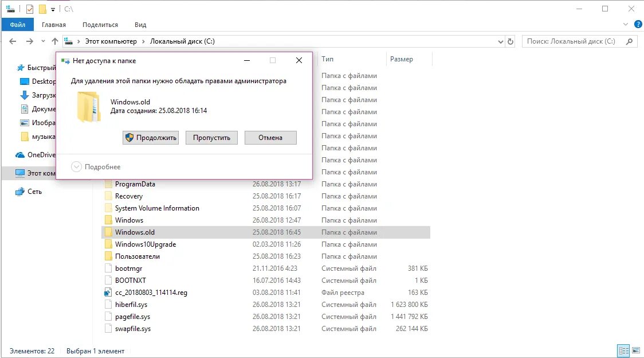644x358 pixels.
Task: Click the Forward navigation arrow
Action: 30,41
